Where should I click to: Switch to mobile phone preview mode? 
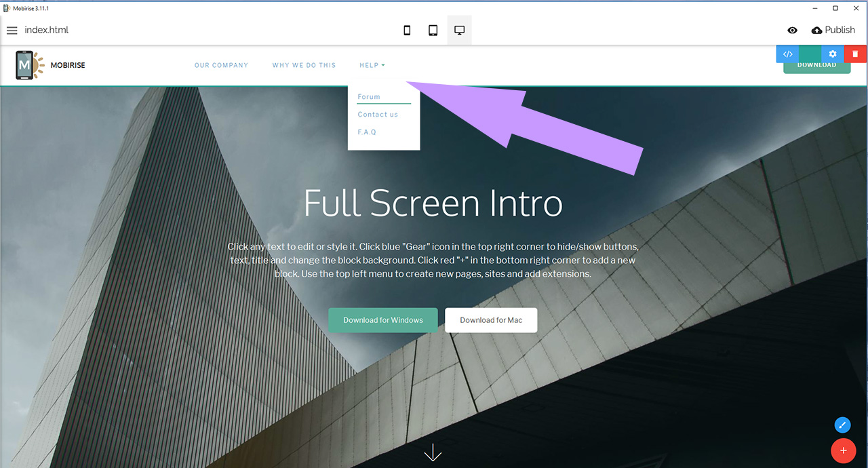[x=407, y=30]
